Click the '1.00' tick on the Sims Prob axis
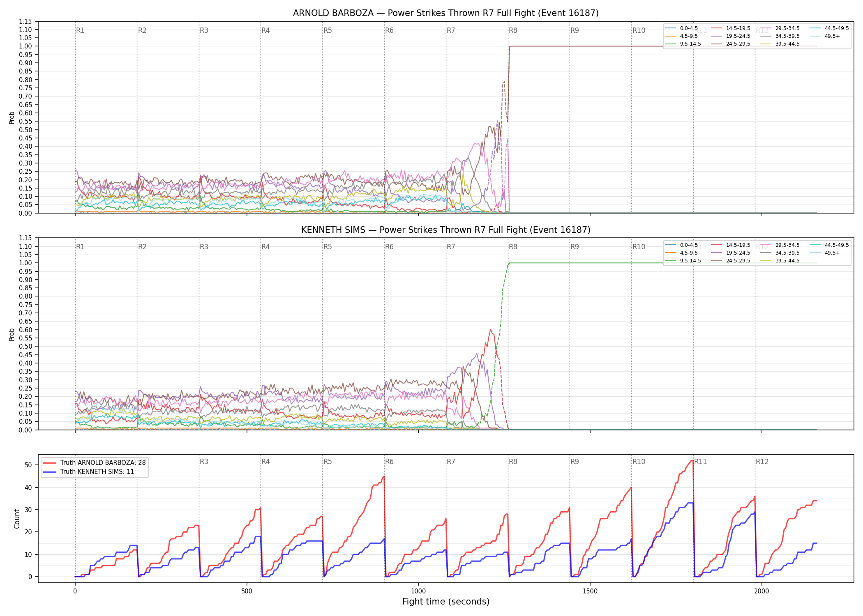 coord(25,263)
